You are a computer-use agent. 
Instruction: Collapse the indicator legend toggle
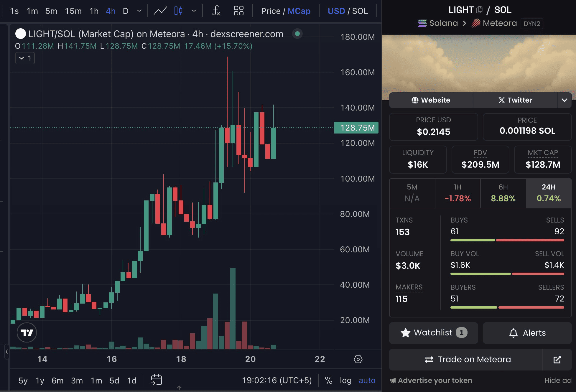(25, 58)
